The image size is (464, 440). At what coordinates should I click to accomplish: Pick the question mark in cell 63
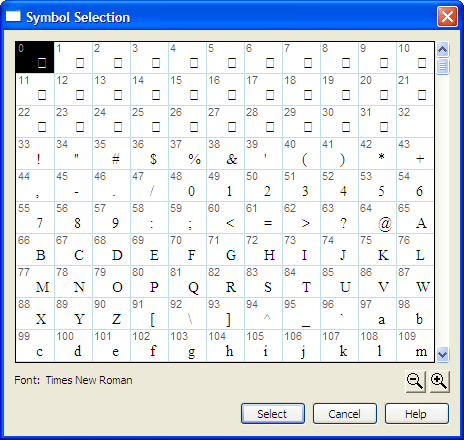339,218
